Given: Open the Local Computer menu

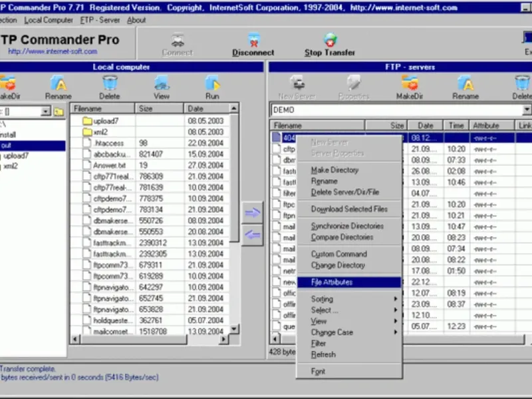Looking at the screenshot, I should pos(49,21).
